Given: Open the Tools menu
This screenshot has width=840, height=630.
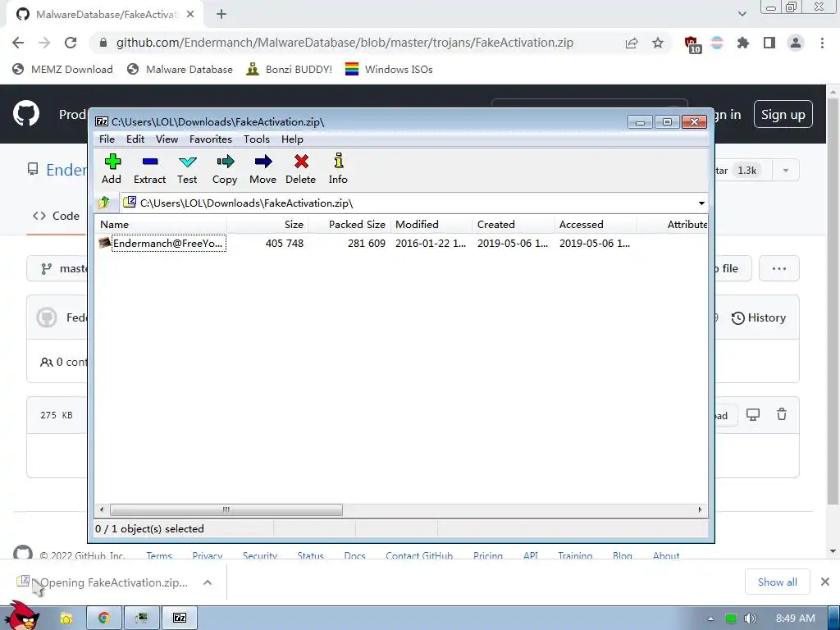Looking at the screenshot, I should (257, 139).
